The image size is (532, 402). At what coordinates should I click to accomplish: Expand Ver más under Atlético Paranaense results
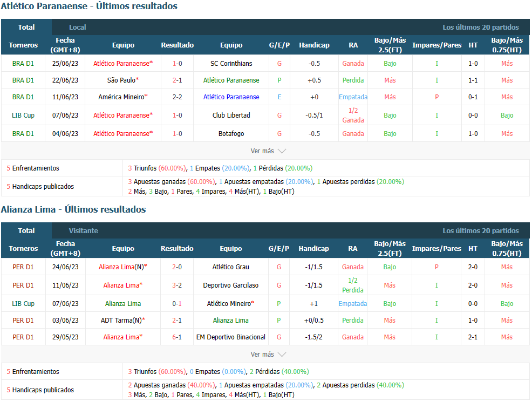tap(268, 151)
